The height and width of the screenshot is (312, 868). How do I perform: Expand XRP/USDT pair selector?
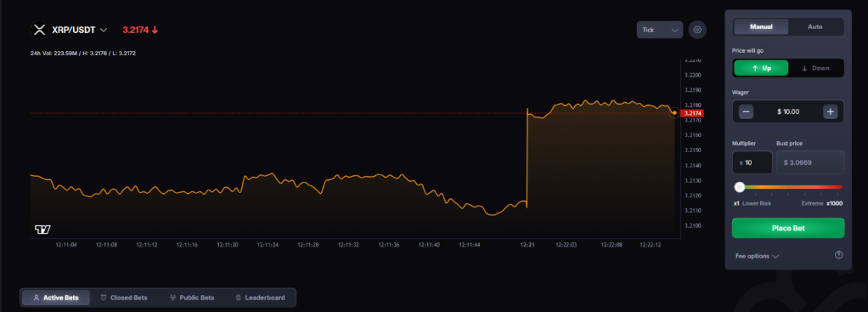tap(80, 30)
